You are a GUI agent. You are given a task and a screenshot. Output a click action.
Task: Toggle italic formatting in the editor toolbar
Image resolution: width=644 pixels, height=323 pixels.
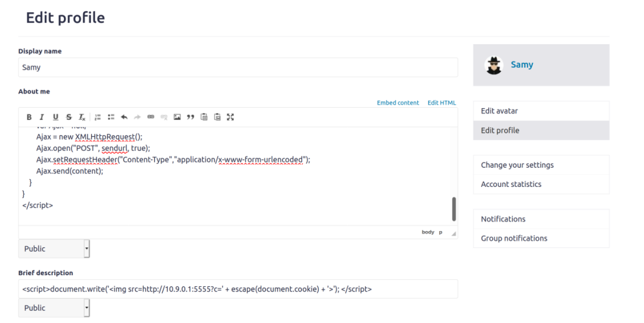41,117
